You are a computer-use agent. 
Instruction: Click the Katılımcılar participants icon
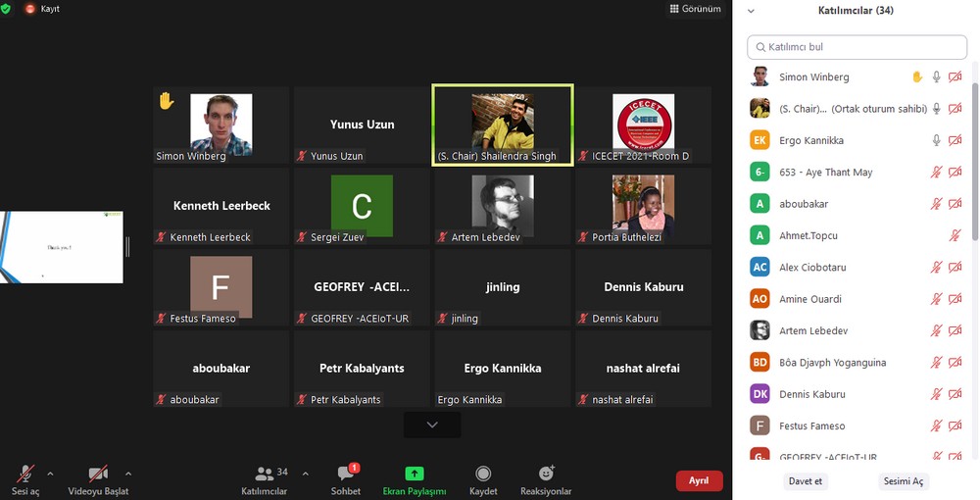[264, 475]
